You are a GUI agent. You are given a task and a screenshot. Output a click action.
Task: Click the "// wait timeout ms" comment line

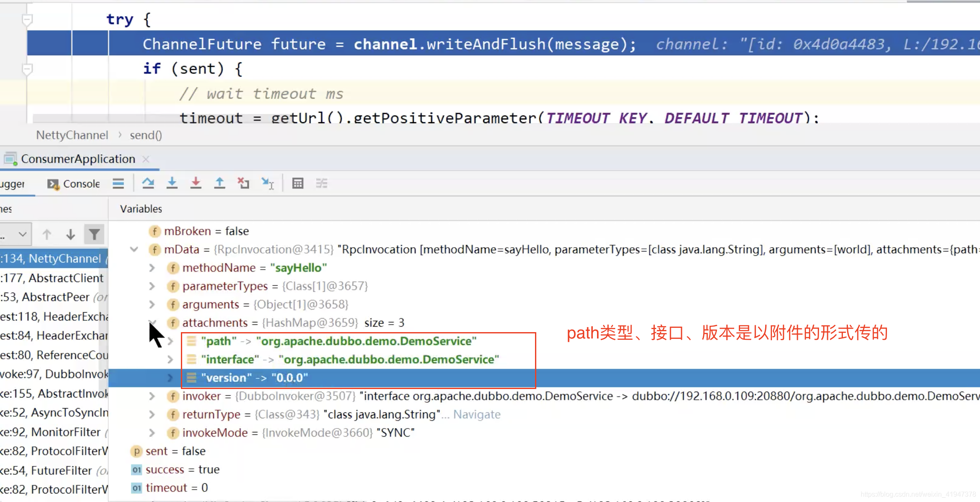coord(261,93)
